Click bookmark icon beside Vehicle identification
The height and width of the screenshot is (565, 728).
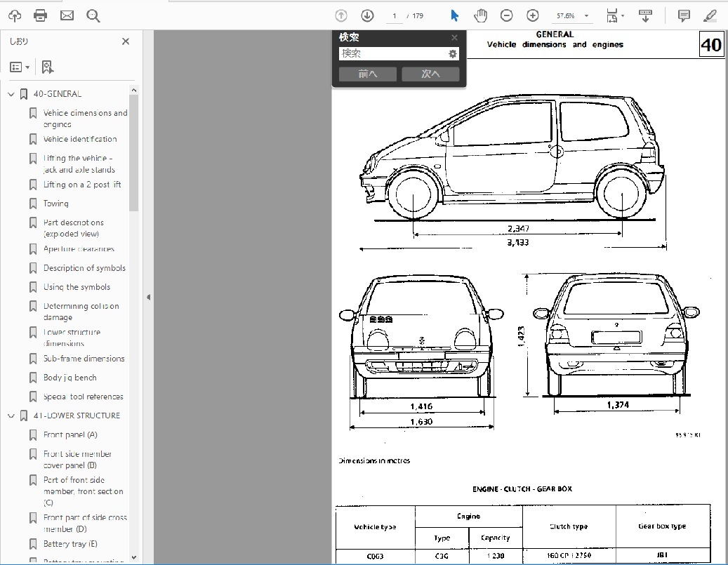(33, 139)
